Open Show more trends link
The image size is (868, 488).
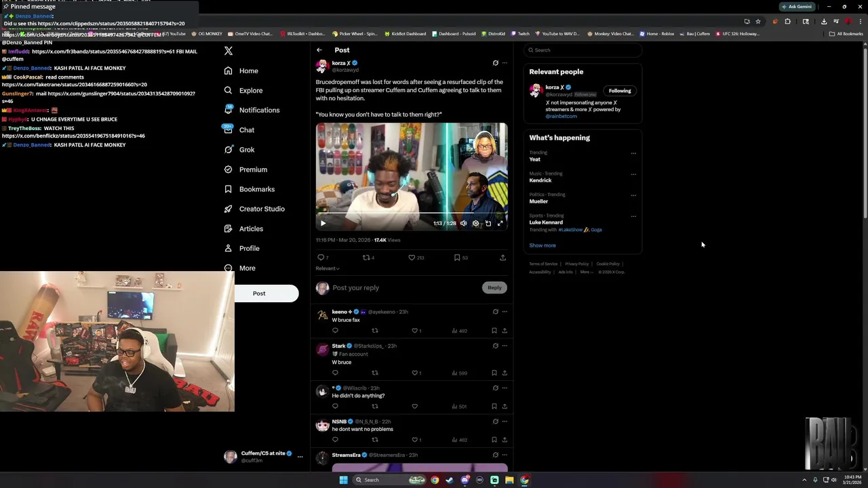point(542,245)
